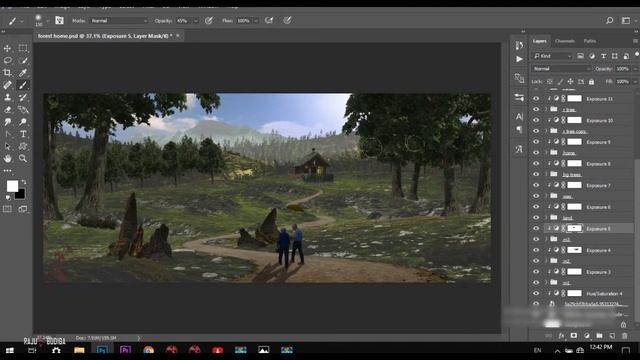Add a layer mask button
This screenshot has height=360, width=640.
(x=573, y=336)
